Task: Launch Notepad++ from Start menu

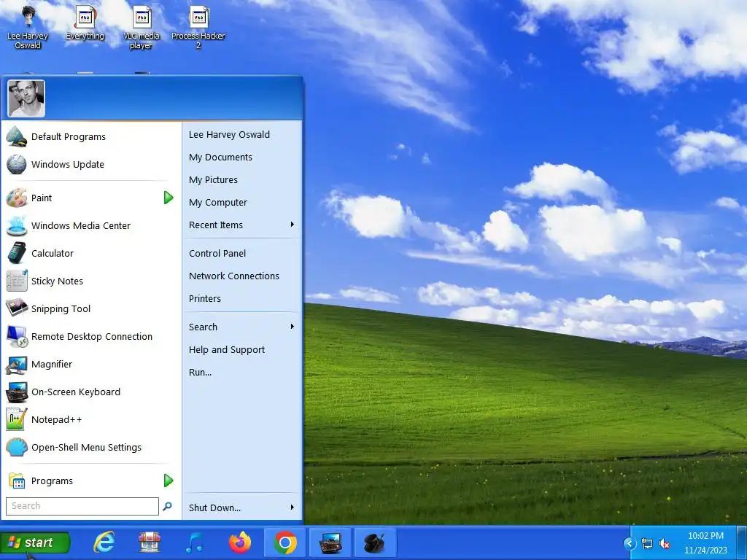Action: click(90, 419)
